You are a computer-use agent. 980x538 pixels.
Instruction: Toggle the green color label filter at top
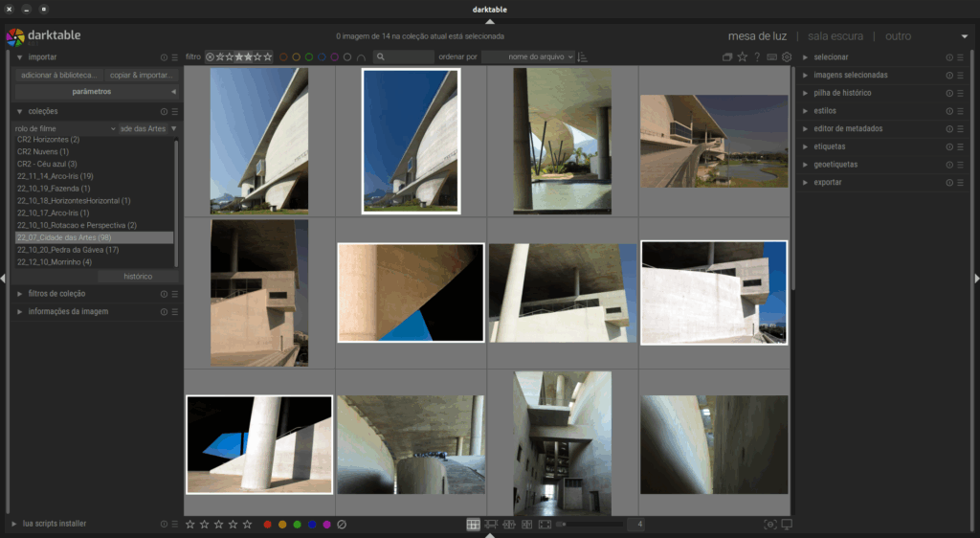click(309, 57)
